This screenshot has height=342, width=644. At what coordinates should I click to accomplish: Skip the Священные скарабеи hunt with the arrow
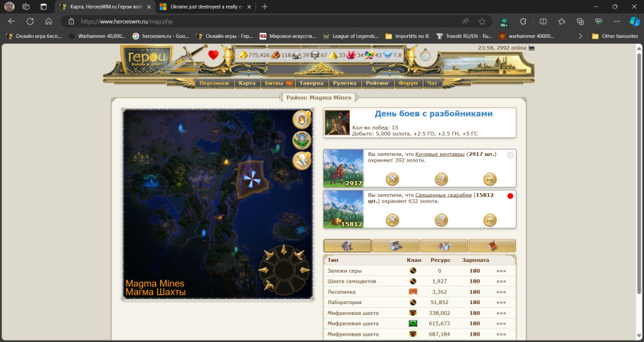click(x=489, y=220)
